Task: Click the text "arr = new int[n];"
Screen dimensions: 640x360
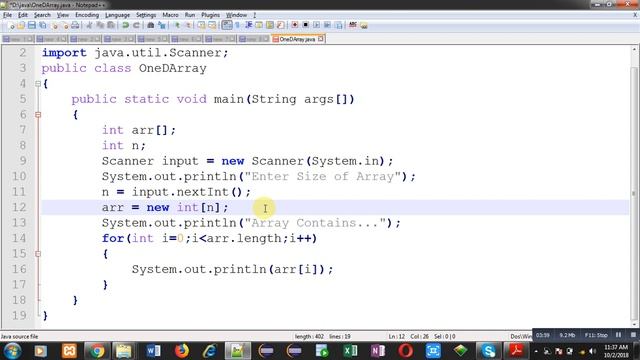Action: pos(165,207)
